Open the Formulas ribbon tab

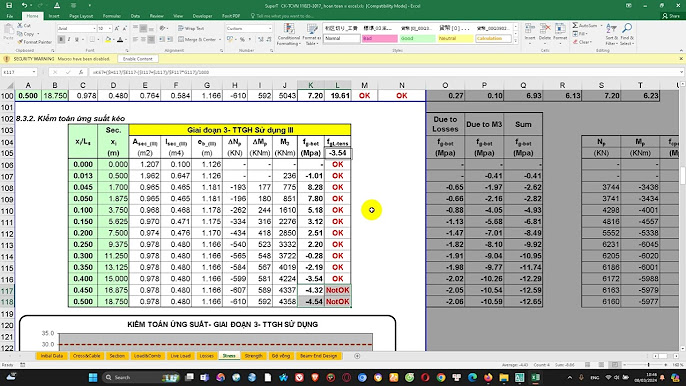112,16
